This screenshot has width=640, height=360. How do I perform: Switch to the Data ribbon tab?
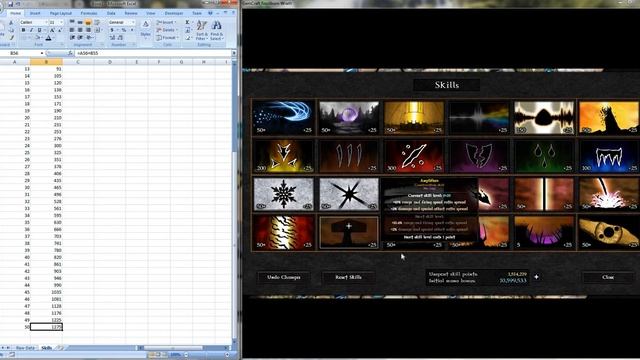click(111, 13)
